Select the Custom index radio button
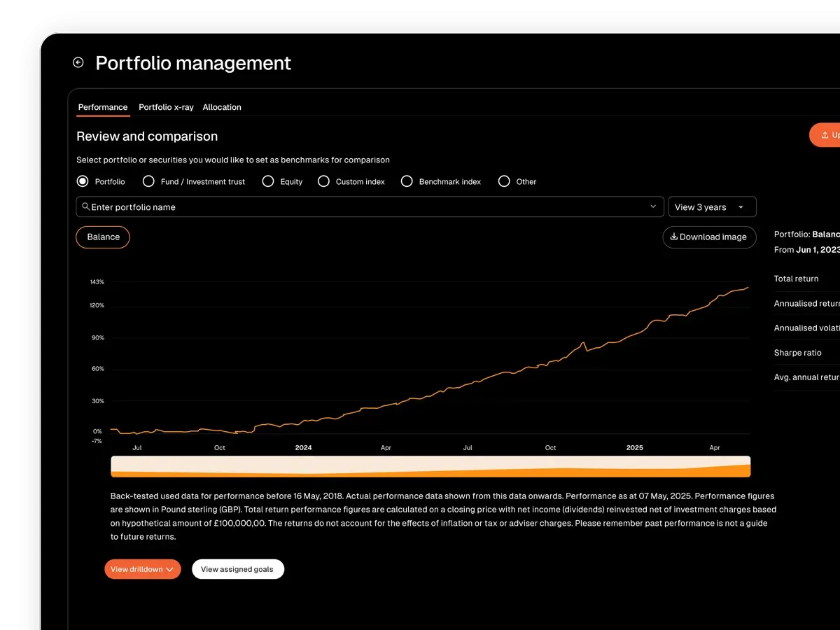 pyautogui.click(x=323, y=181)
